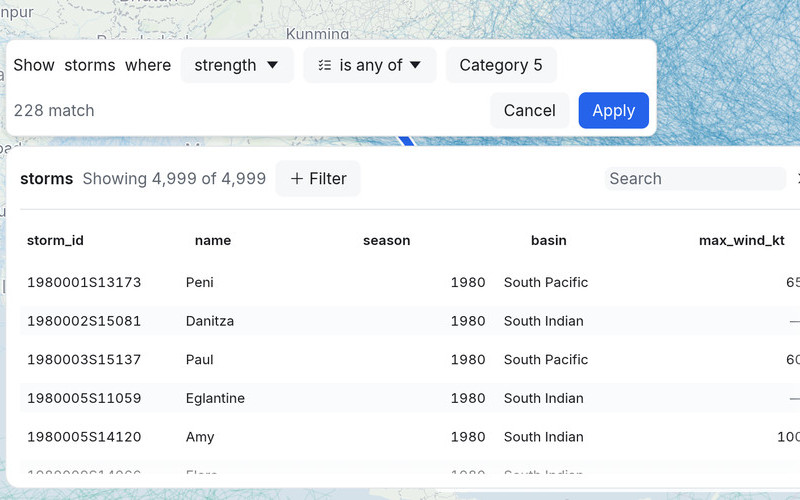Select the Peni name cell
The image size is (800, 500).
coord(199,282)
